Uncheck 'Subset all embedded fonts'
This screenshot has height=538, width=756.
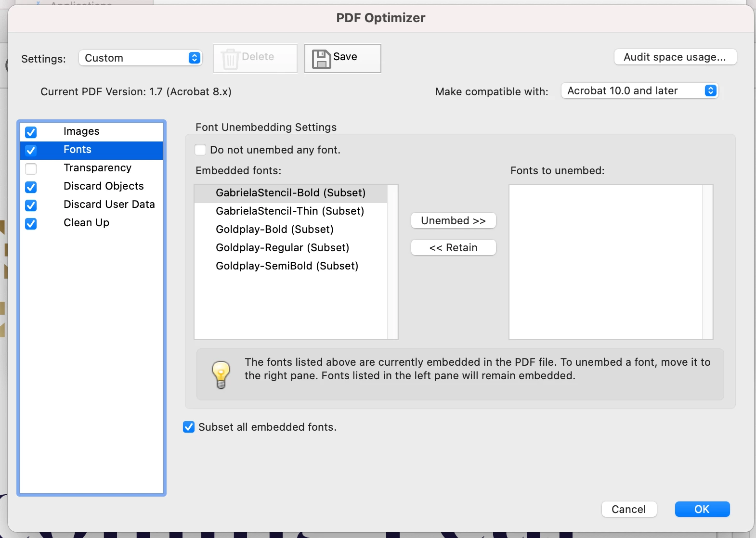tap(189, 427)
